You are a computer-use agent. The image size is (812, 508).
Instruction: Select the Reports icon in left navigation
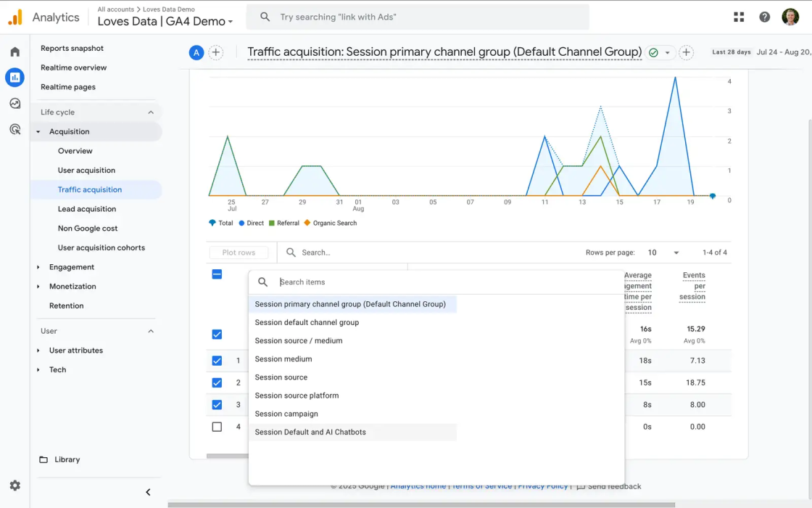pos(14,78)
